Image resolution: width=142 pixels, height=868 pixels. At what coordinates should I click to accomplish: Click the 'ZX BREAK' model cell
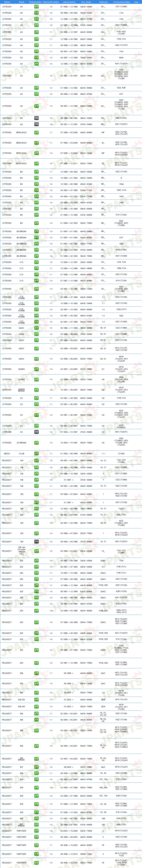coord(22,443)
